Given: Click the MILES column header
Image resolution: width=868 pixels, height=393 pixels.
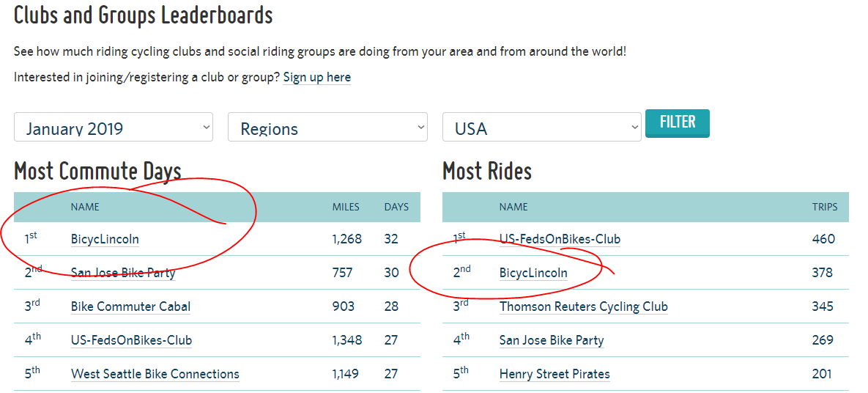Looking at the screenshot, I should 346,207.
